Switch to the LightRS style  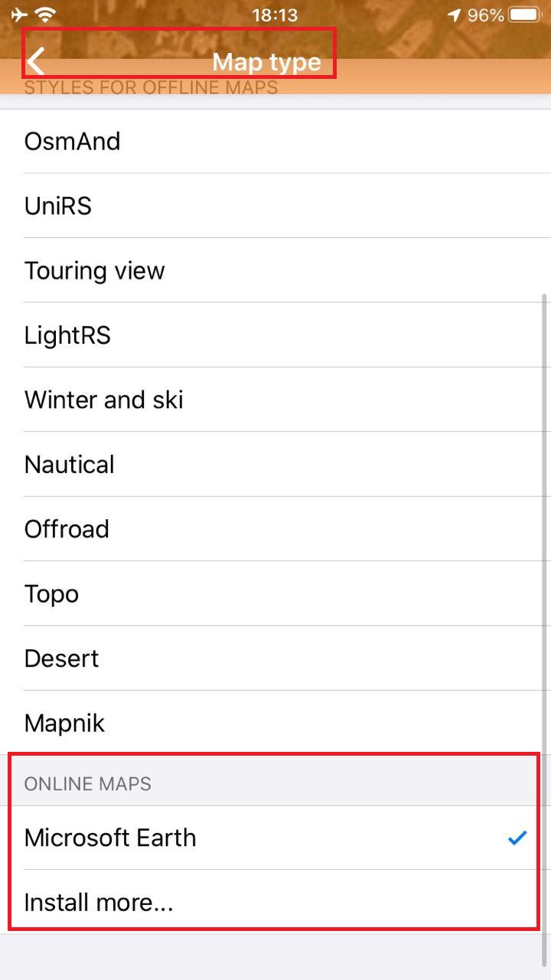pos(68,335)
